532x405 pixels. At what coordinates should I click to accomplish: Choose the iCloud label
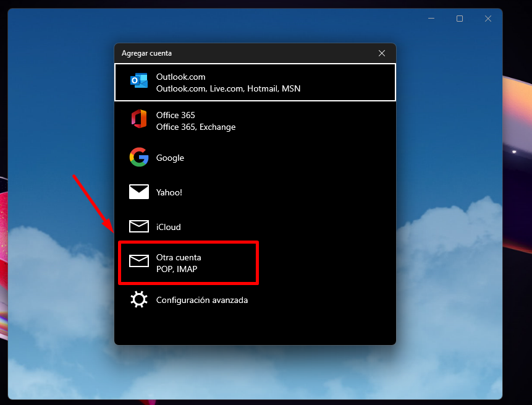pyautogui.click(x=168, y=227)
